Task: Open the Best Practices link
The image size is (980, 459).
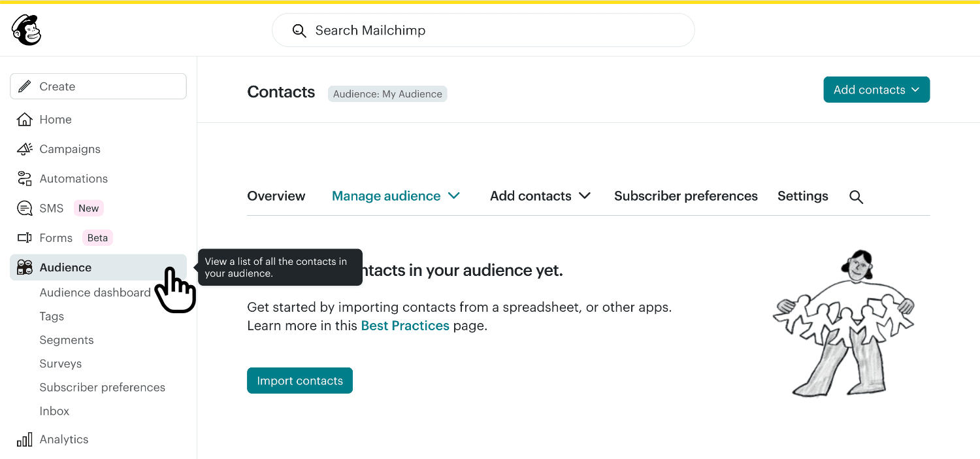Action: 405,326
